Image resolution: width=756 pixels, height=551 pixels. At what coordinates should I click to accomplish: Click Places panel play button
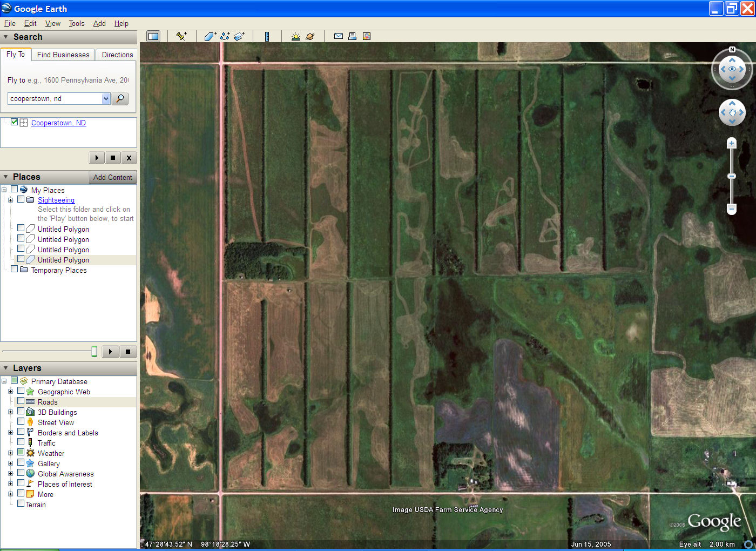click(110, 352)
